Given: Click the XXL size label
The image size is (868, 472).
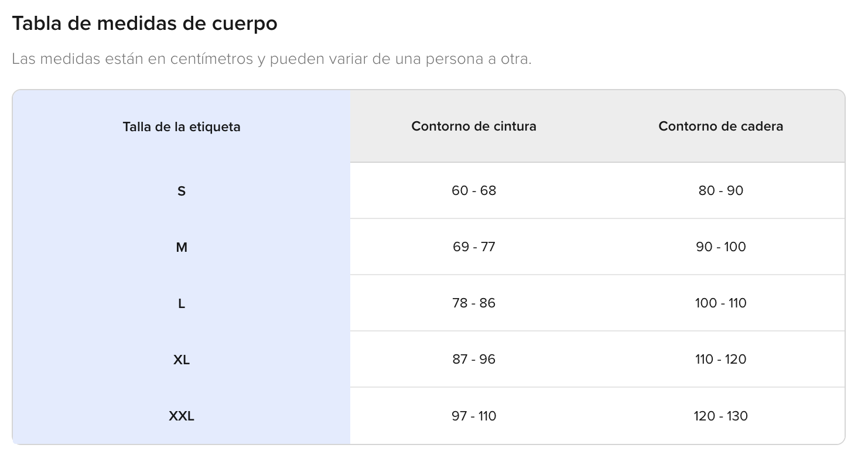Looking at the screenshot, I should (x=182, y=416).
